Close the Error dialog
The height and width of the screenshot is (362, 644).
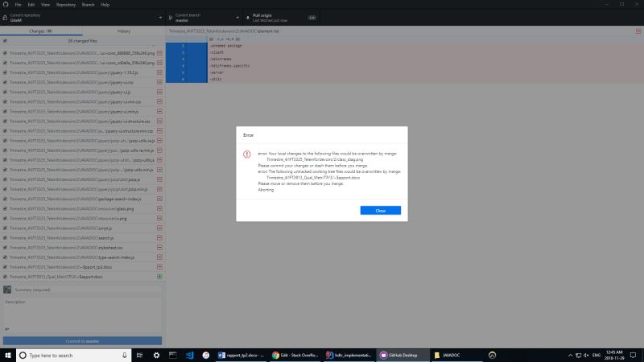380,211
